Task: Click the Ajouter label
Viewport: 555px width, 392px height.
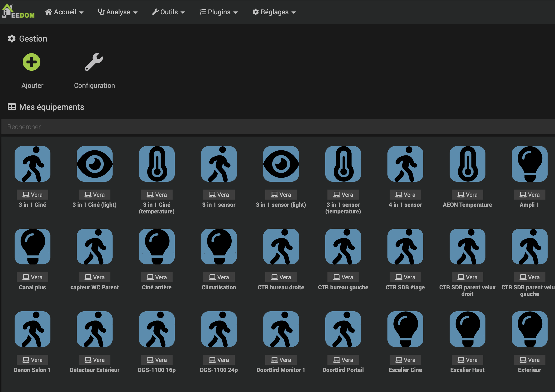Action: point(33,85)
